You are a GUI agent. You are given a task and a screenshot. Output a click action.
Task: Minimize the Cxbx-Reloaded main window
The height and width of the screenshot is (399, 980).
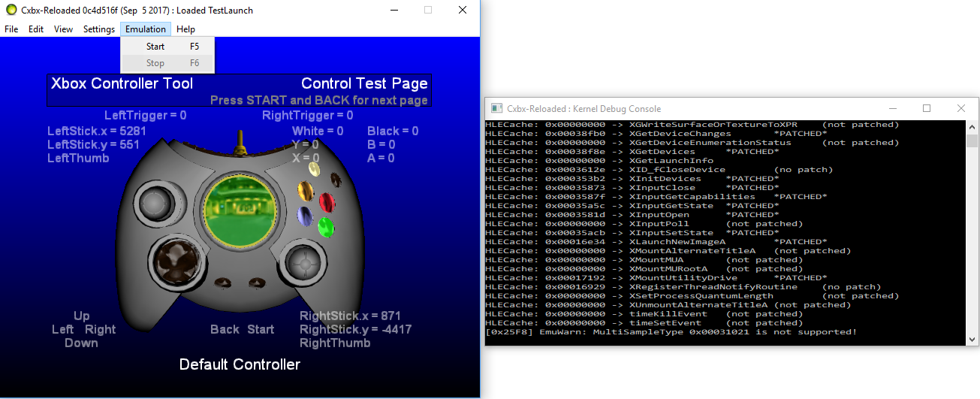393,11
